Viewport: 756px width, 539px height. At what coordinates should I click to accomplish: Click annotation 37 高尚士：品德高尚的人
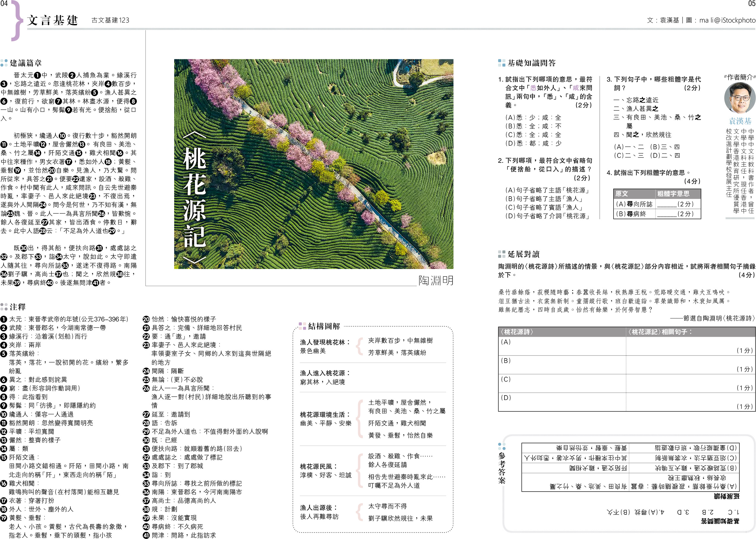180,500
